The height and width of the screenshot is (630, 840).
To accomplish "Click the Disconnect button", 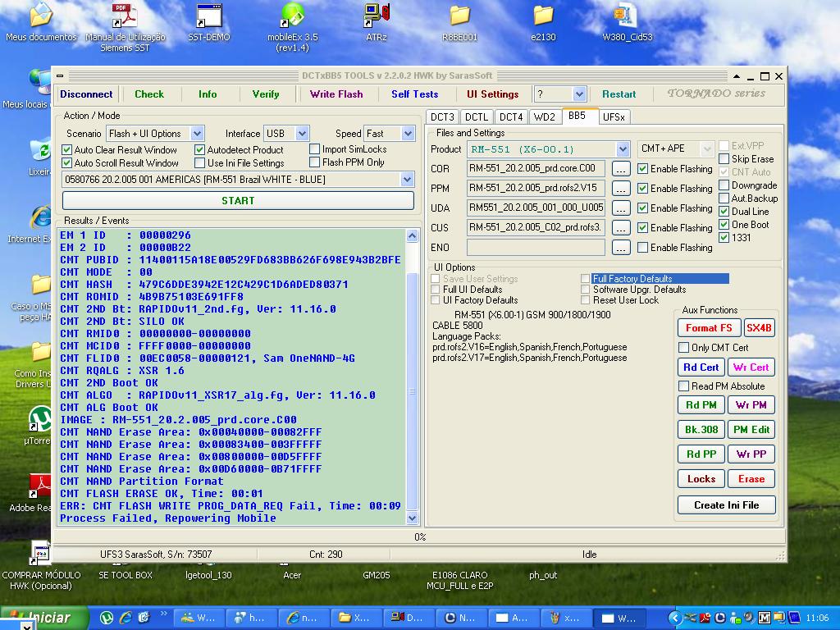I will point(86,94).
